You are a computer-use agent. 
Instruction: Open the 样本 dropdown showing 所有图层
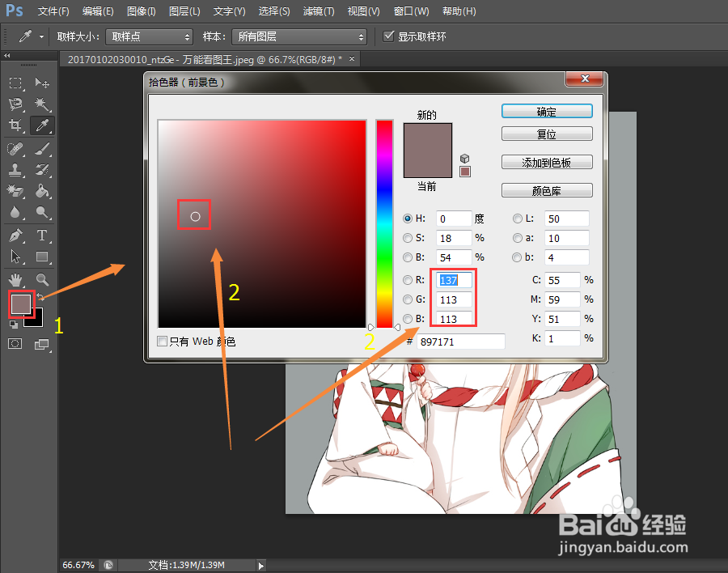(299, 36)
